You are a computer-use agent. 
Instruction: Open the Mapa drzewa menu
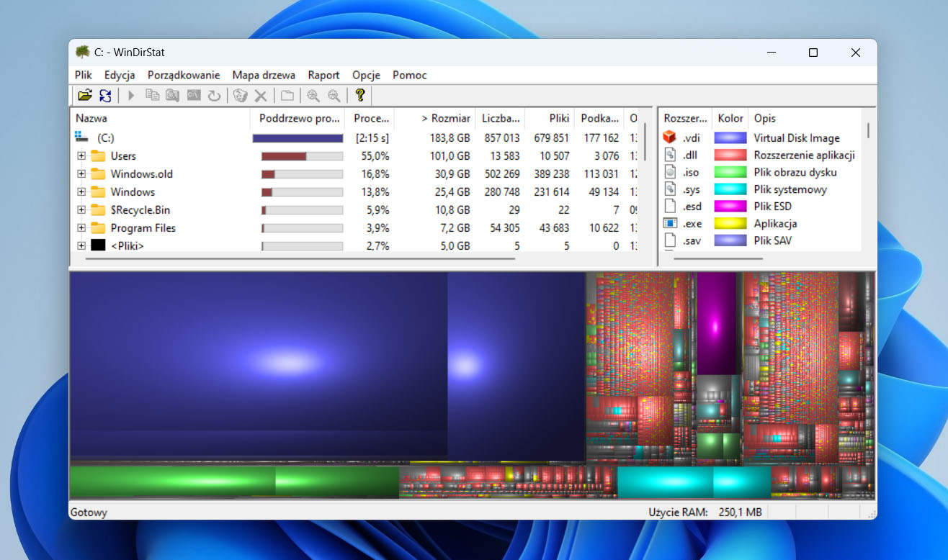tap(264, 75)
